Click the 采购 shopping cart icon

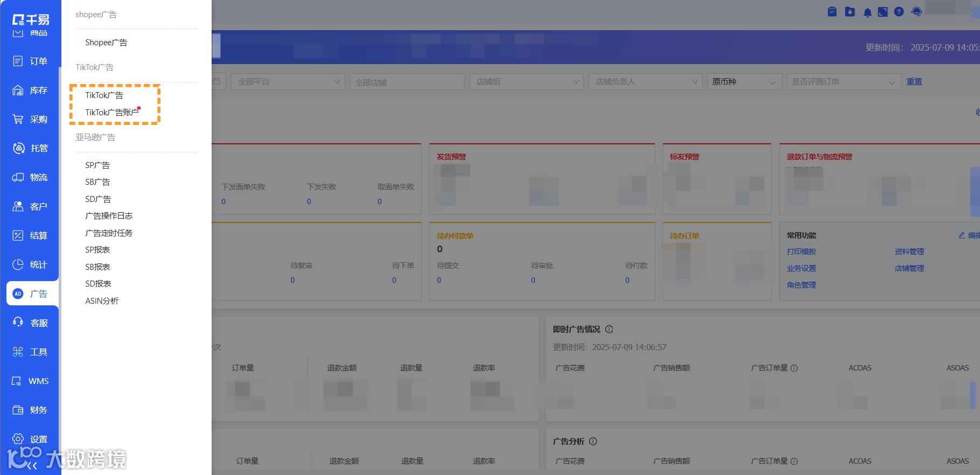(x=18, y=119)
